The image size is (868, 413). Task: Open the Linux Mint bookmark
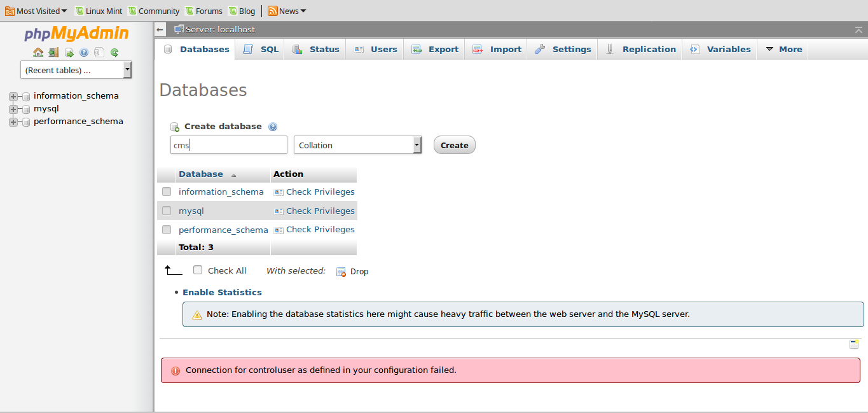pos(99,11)
